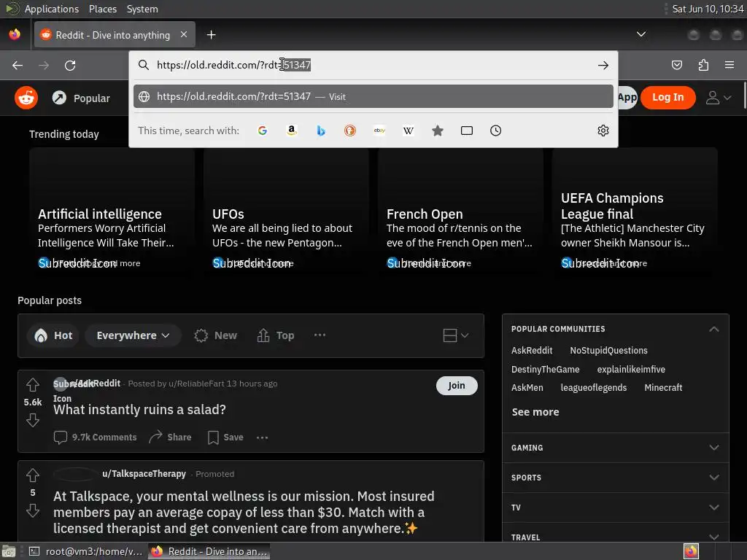Search this time with DuckDuckGo

click(x=350, y=131)
